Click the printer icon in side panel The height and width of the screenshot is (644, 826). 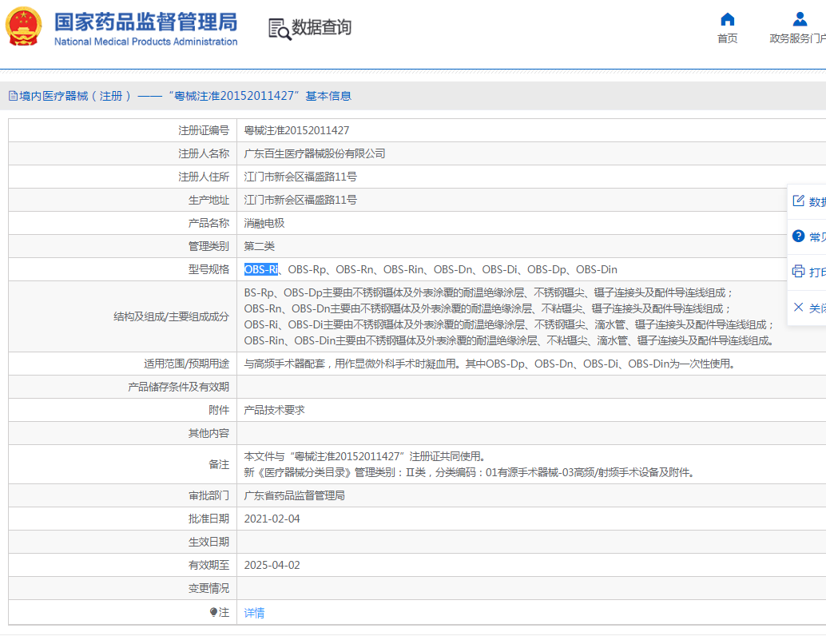(x=798, y=272)
